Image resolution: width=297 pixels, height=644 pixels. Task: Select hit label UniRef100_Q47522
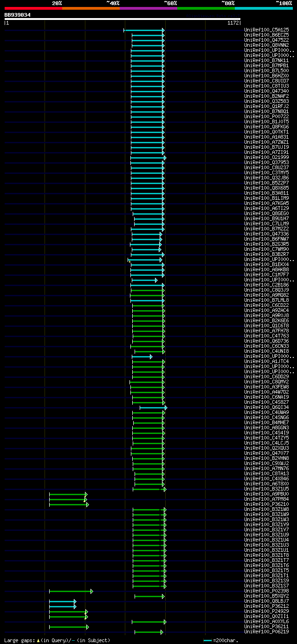266,40
